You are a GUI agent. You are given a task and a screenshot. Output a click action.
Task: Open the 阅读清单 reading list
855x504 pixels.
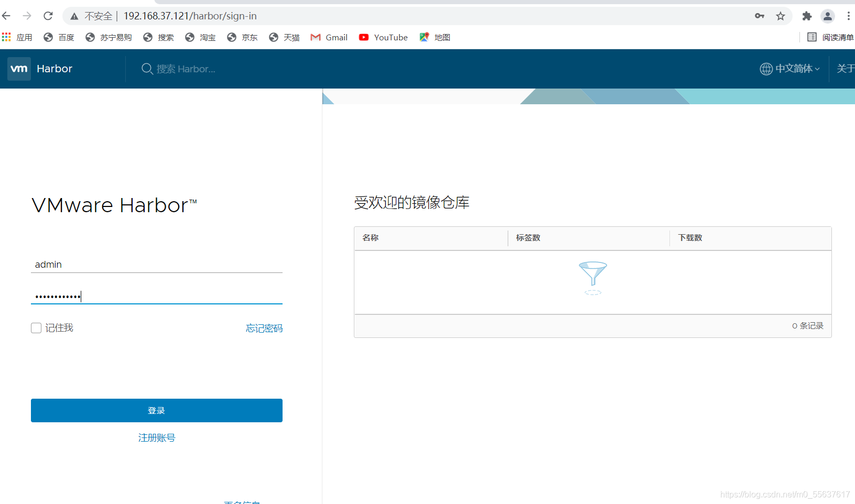[830, 37]
